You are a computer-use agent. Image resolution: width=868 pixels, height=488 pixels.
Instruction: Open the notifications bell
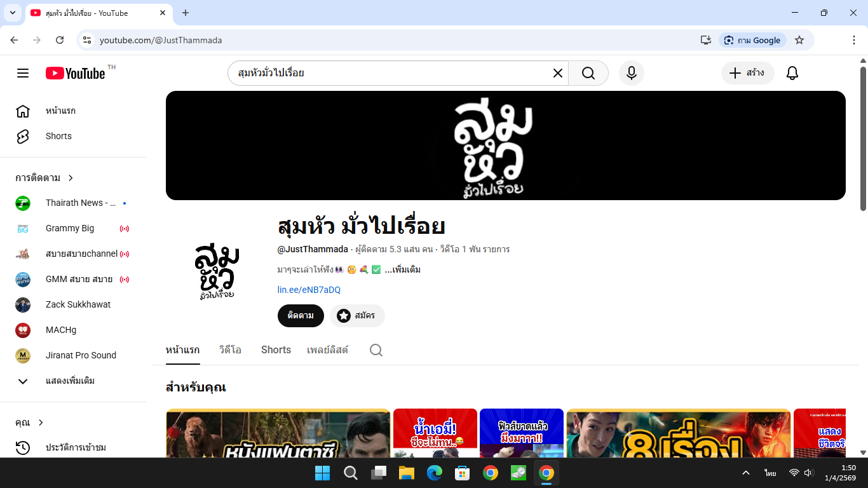coord(792,73)
